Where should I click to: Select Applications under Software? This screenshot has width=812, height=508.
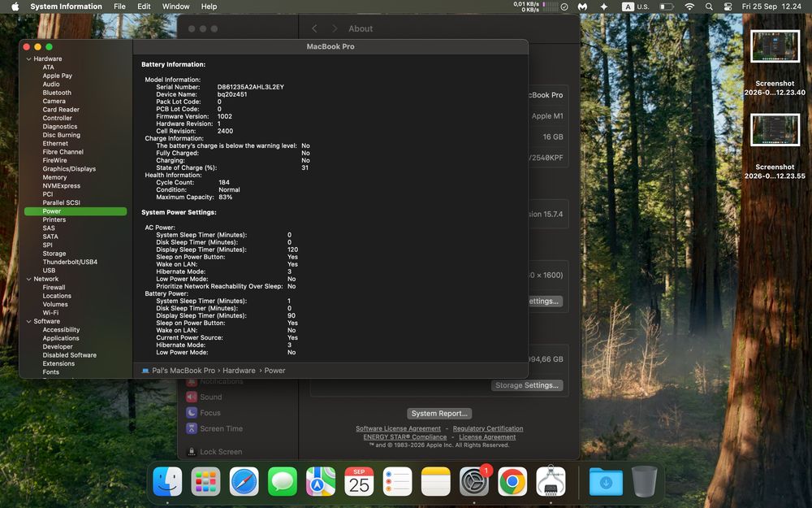(x=61, y=338)
